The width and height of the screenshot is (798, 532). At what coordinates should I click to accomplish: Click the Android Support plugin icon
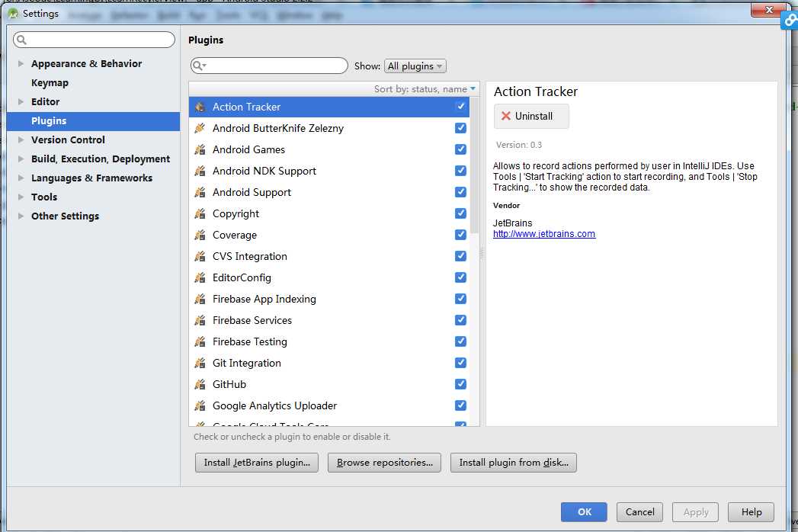(x=200, y=192)
